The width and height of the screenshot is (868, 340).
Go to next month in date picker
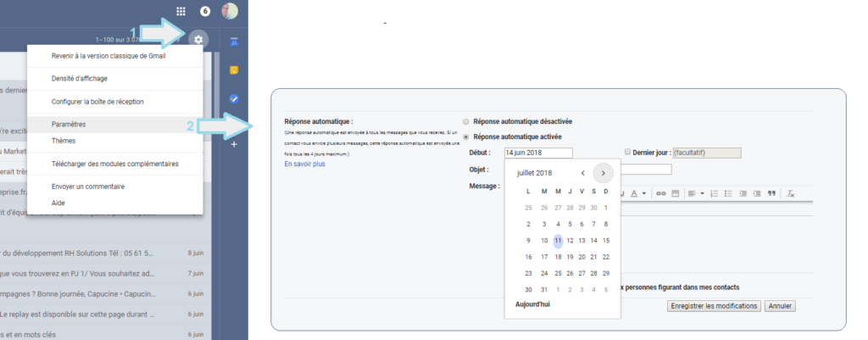coord(604,173)
